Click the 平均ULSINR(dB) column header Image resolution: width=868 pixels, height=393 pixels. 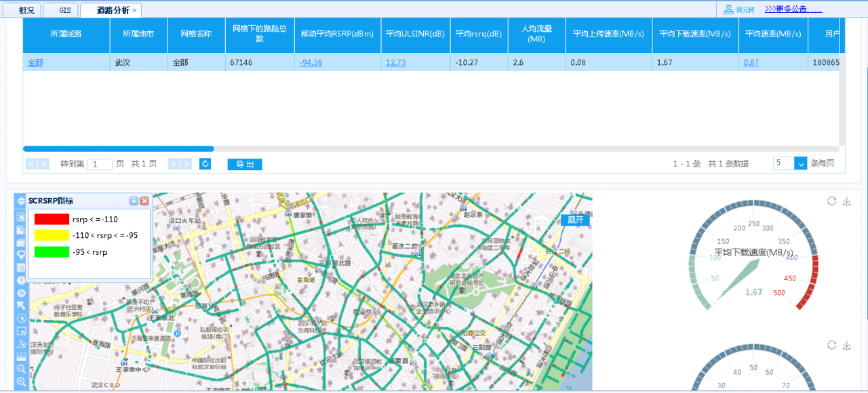pos(415,34)
